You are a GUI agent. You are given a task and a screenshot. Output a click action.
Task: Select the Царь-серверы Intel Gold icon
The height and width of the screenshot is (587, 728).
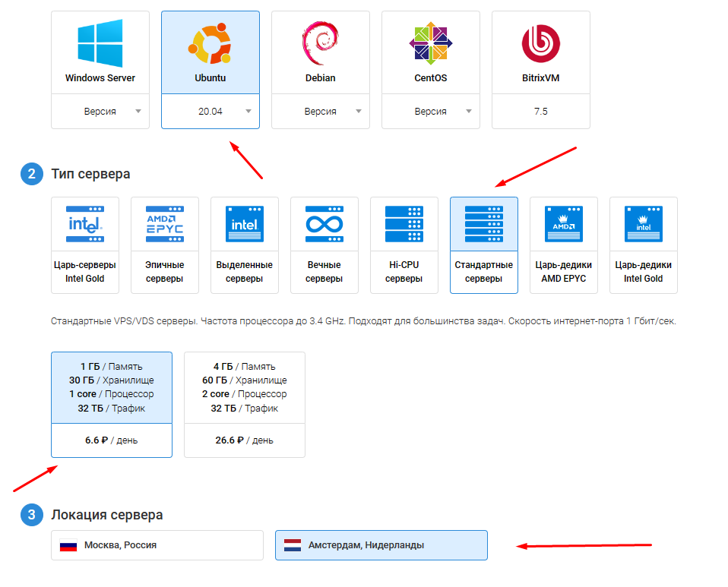[x=85, y=224]
